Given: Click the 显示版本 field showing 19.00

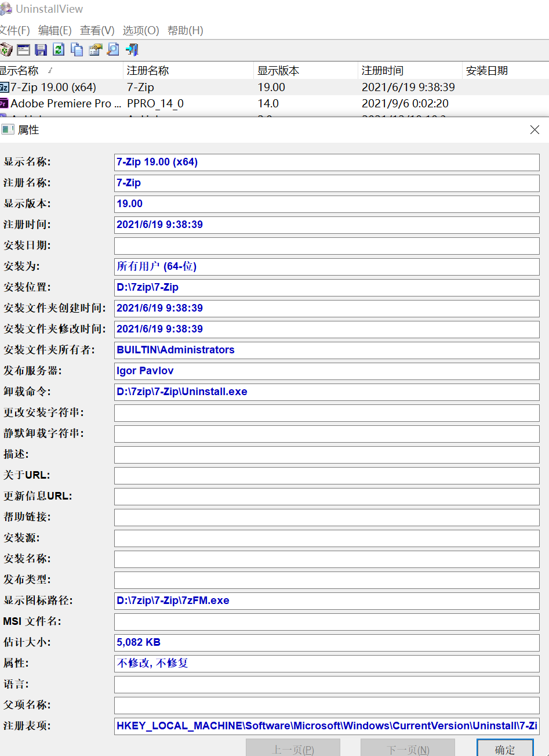Looking at the screenshot, I should click(x=327, y=204).
